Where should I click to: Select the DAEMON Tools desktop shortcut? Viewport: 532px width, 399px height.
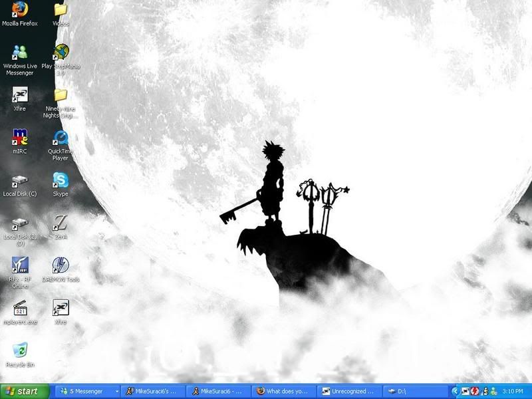click(x=61, y=270)
